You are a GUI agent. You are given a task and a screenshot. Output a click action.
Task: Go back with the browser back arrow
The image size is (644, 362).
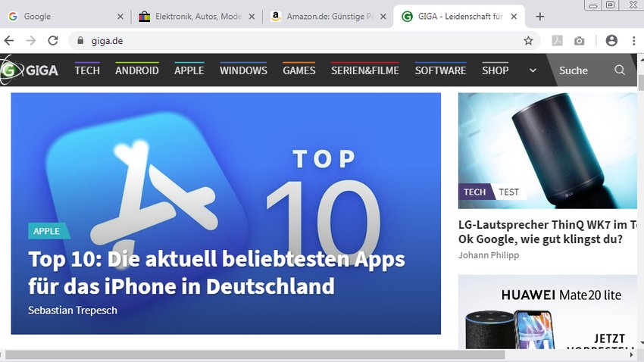[x=9, y=41]
